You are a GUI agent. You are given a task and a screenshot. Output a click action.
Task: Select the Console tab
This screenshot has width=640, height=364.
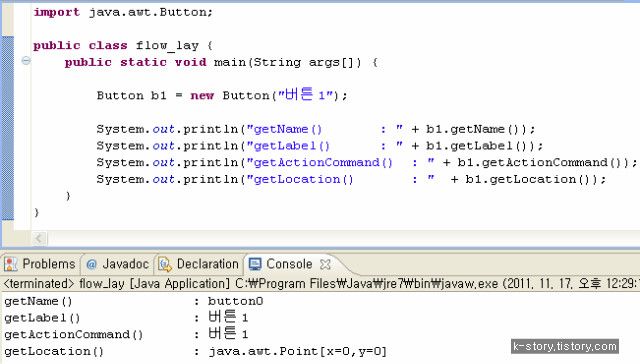point(289,264)
